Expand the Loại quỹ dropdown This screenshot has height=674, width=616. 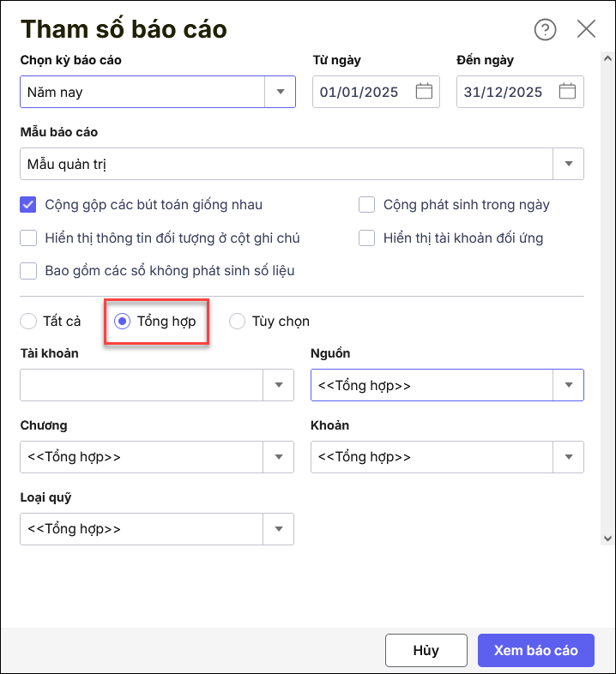(278, 529)
